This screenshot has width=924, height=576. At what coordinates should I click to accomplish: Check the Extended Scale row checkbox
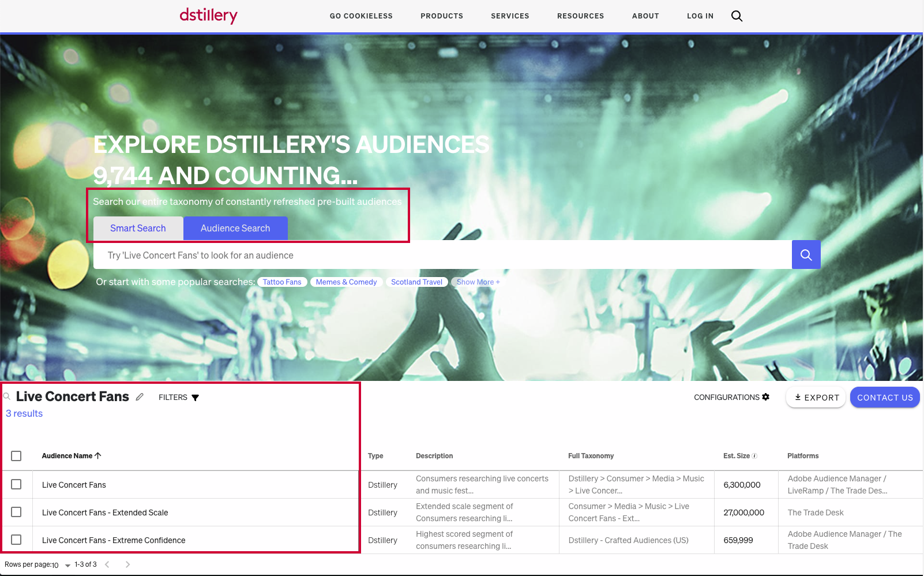click(x=16, y=512)
